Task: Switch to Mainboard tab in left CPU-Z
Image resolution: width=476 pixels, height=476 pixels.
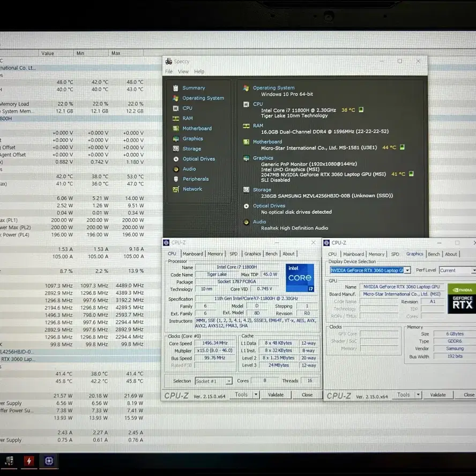Action: (193, 254)
